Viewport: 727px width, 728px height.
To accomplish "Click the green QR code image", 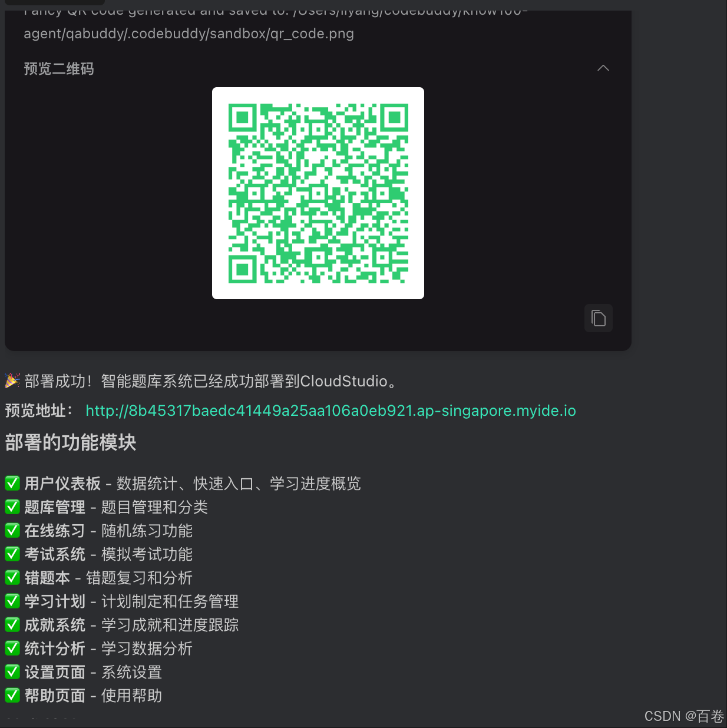I will coord(318,193).
